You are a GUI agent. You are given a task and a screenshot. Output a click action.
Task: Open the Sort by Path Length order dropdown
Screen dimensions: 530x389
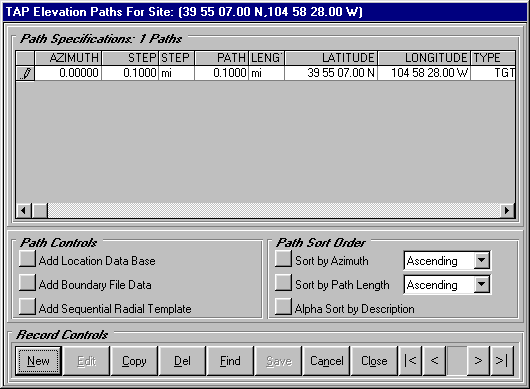[x=482, y=285]
